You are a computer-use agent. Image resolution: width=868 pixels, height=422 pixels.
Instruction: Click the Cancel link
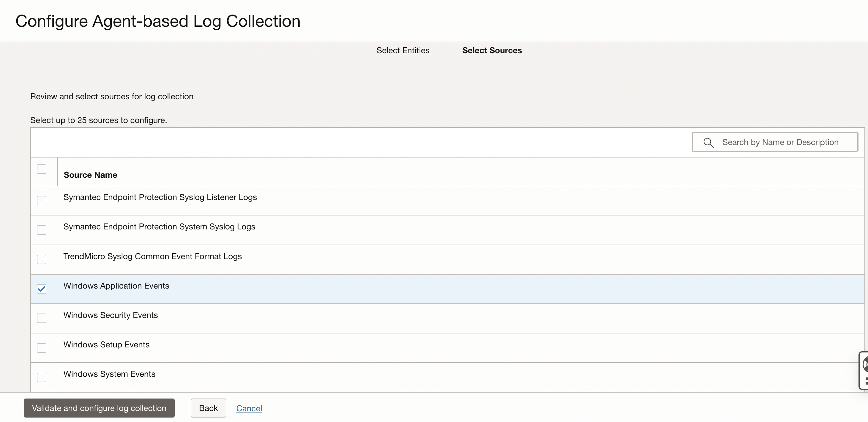point(249,408)
